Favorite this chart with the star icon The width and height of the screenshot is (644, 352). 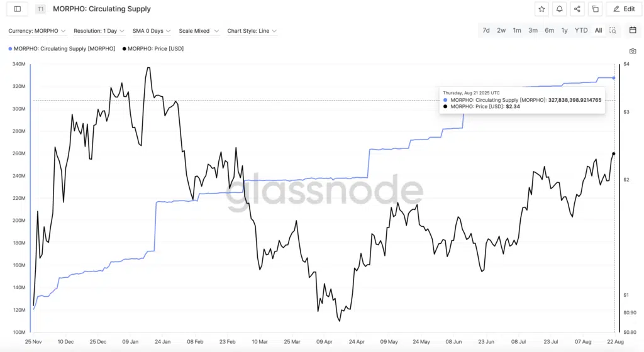541,9
